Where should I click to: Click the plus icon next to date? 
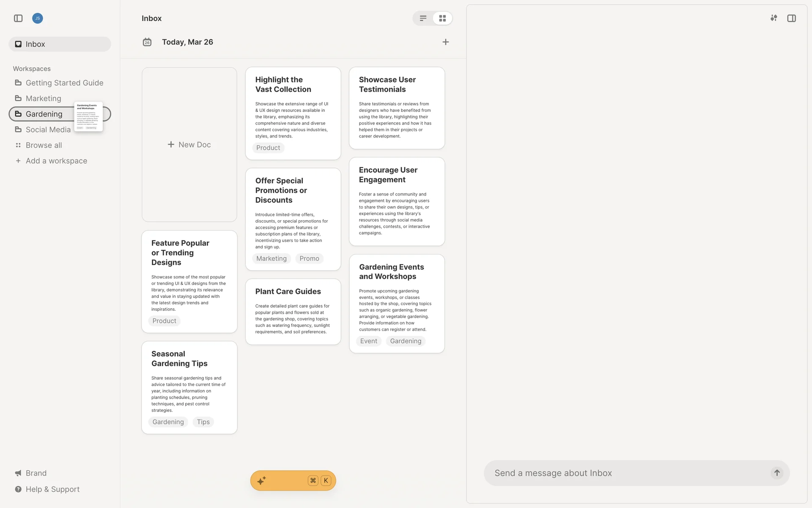tap(445, 42)
